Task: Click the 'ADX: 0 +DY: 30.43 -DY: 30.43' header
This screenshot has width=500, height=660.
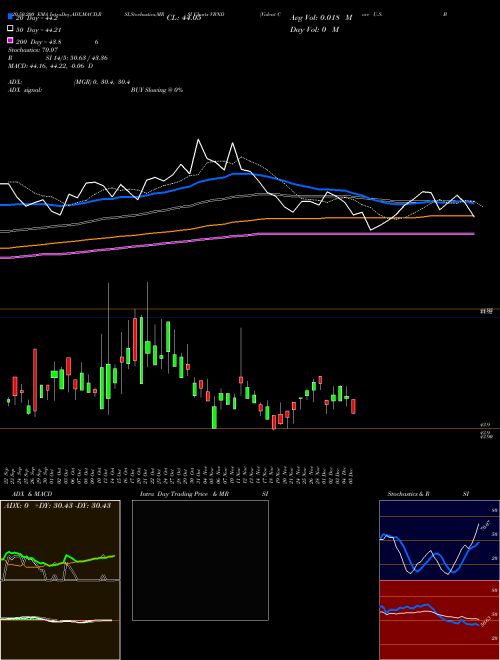Action: pyautogui.click(x=58, y=506)
